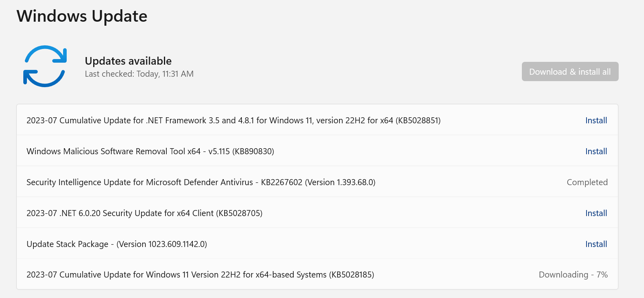Image resolution: width=644 pixels, height=298 pixels.
Task: Select the Windows Malicious Software Removal Tool entry
Action: point(150,151)
